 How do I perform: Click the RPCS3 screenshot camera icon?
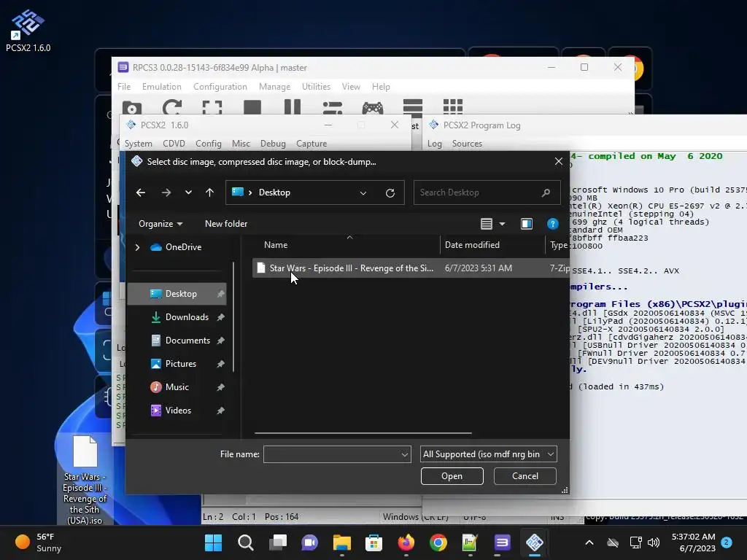click(x=132, y=108)
